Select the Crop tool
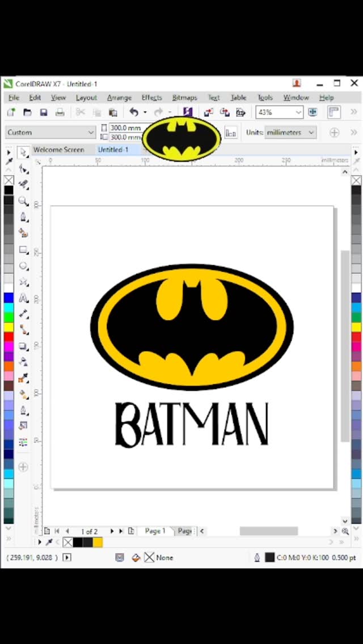This screenshot has width=363, height=644. coord(23,184)
